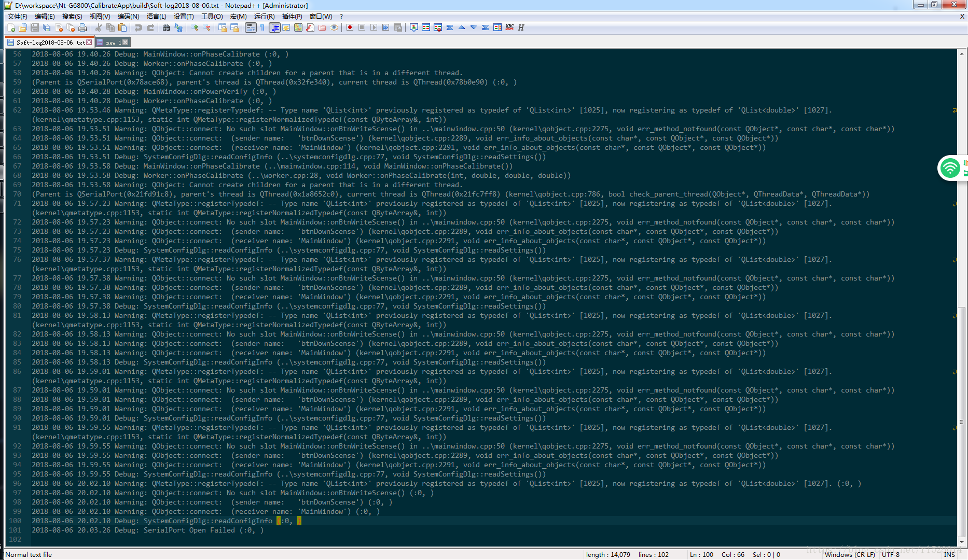Print the current document

pos(82,27)
